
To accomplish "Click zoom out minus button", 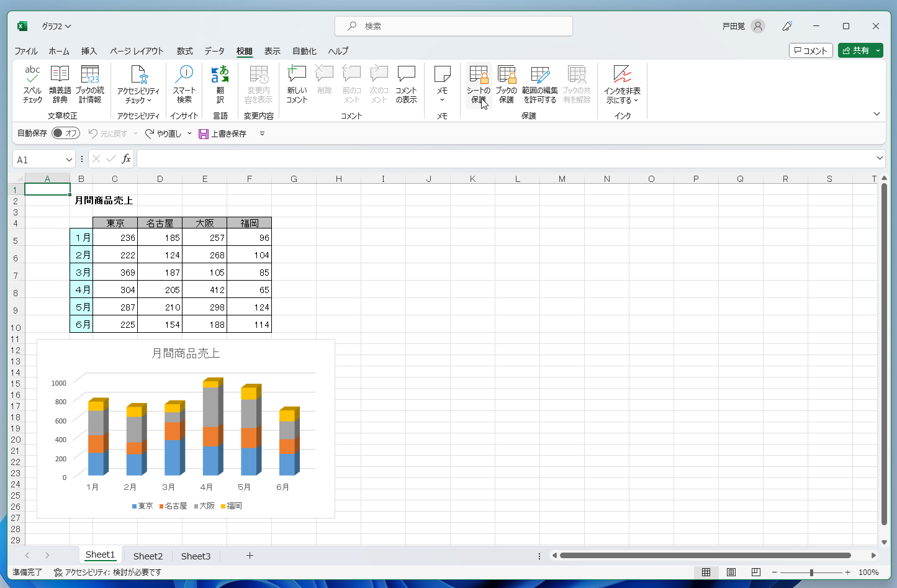I will click(774, 572).
